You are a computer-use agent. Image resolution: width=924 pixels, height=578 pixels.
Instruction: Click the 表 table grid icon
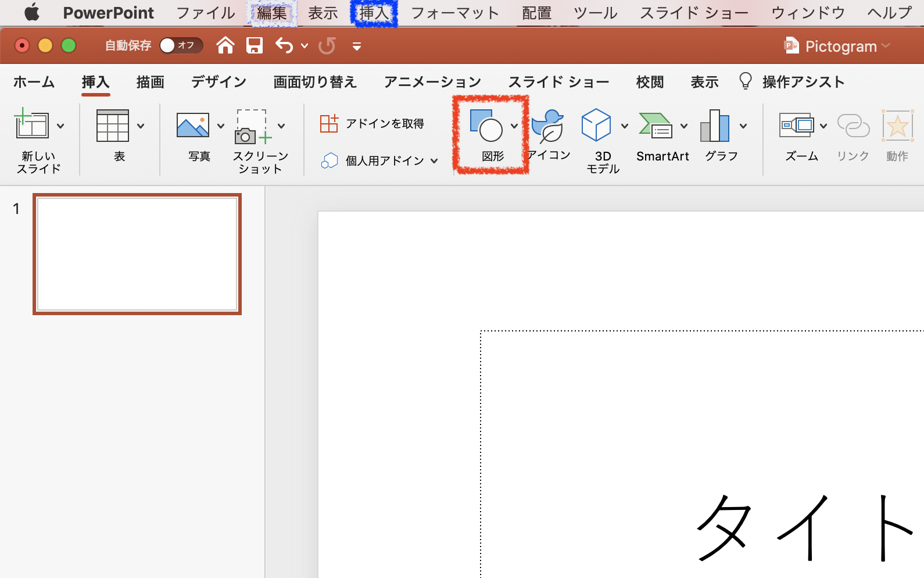(112, 125)
